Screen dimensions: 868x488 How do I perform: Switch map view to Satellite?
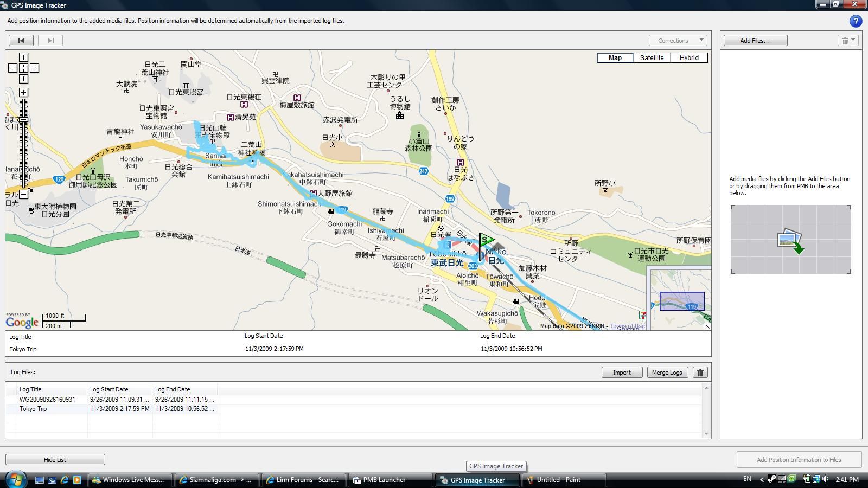click(652, 58)
